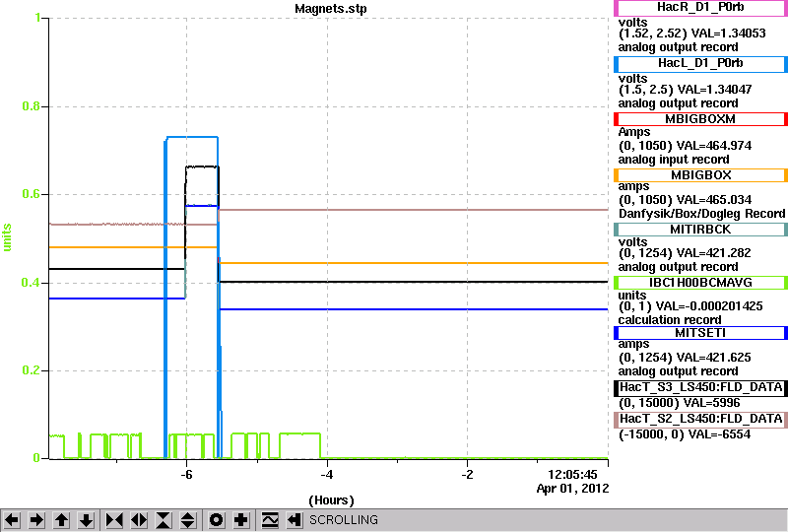Click 'analog input record' description text
The height and width of the screenshot is (532, 788).
674,160
